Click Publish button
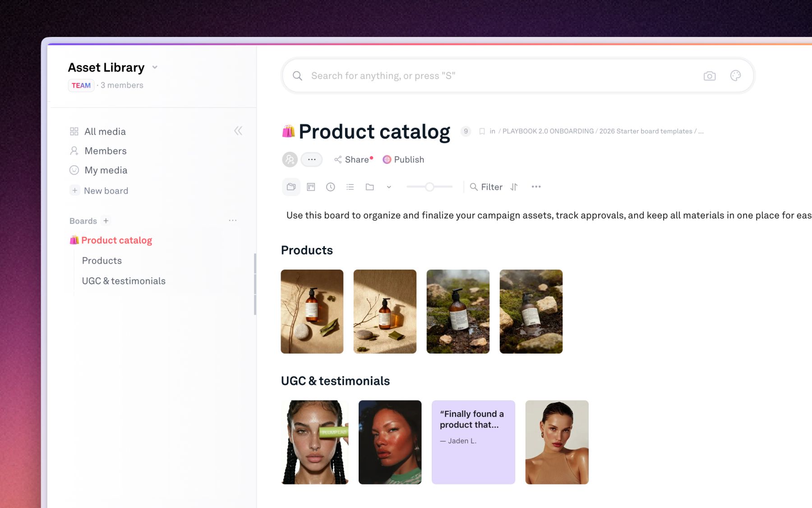This screenshot has width=812, height=508. coord(403,159)
